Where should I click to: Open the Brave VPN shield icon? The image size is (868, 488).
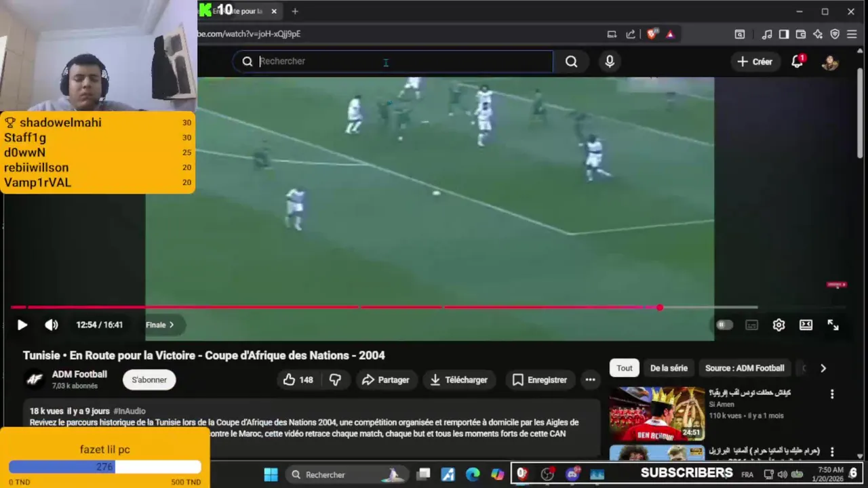835,35
